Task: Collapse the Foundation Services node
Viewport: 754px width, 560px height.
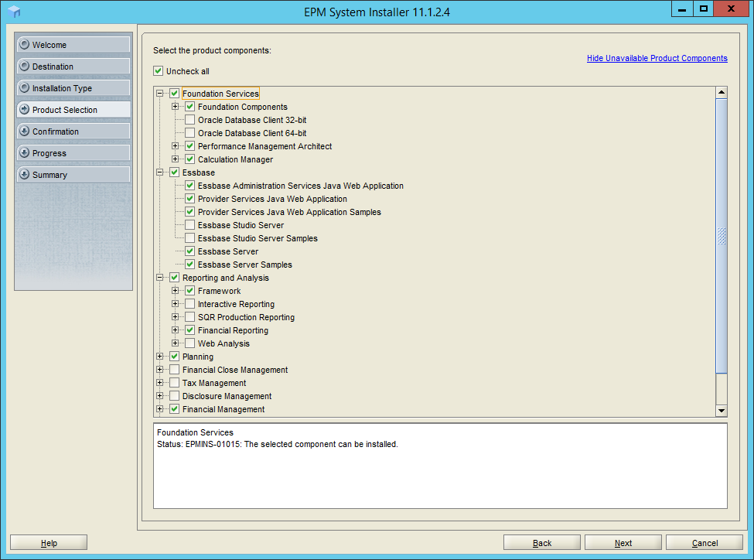Action: click(159, 94)
